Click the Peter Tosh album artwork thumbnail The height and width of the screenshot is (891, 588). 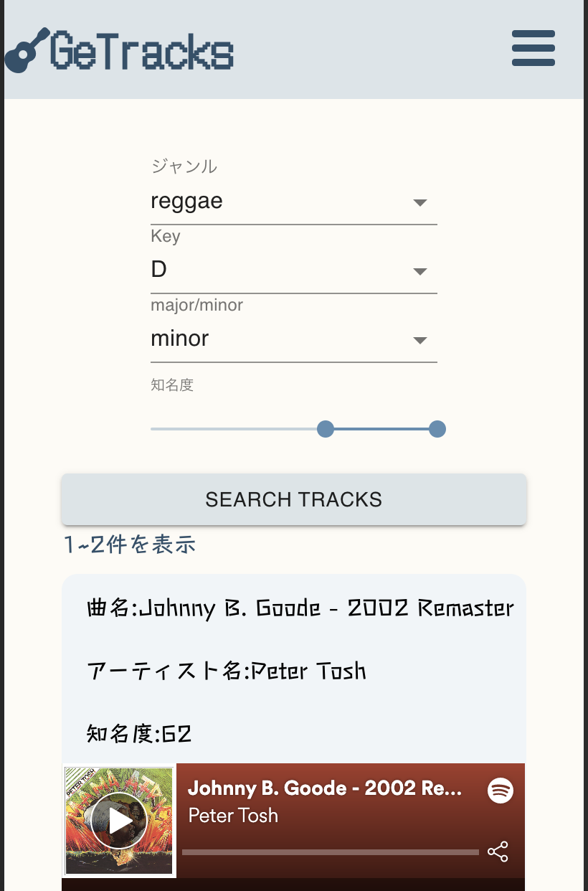pos(118,821)
